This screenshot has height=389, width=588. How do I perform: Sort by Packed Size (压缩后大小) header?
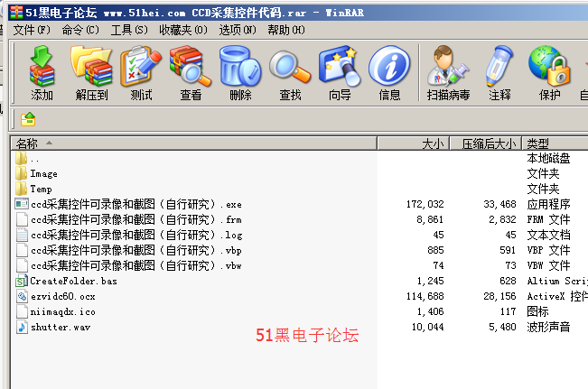[x=486, y=144]
